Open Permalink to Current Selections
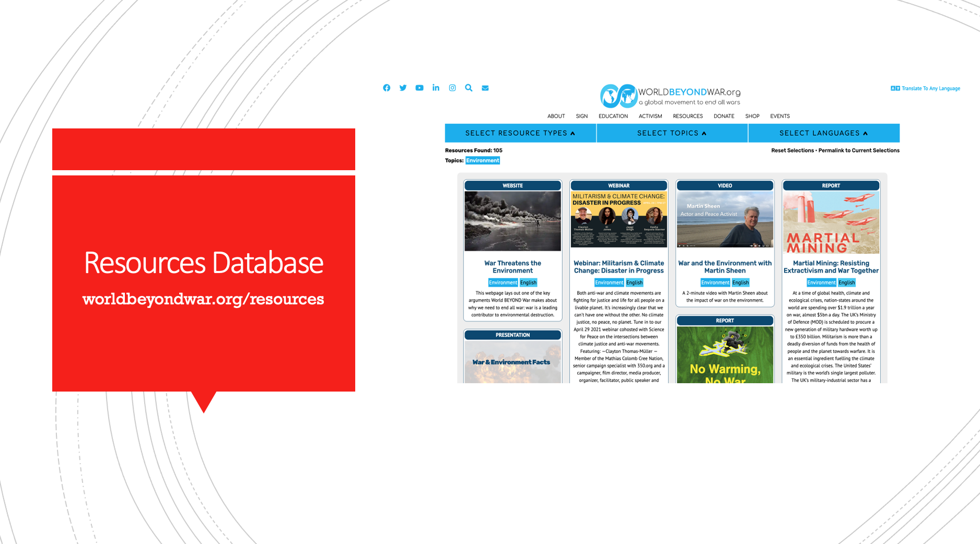This screenshot has height=544, width=980. click(859, 150)
